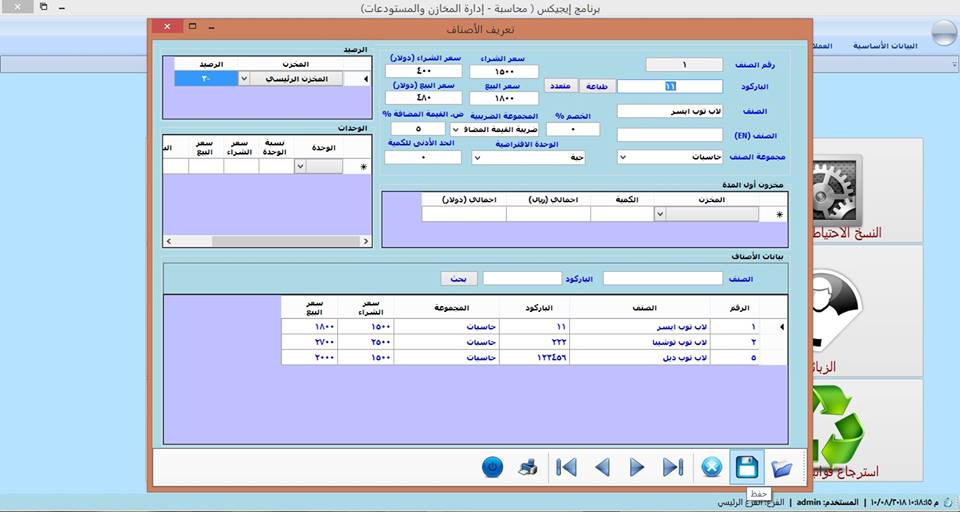Viewport: 960px width, 512px height.
Task: Go to next record arrow
Action: pos(637,468)
